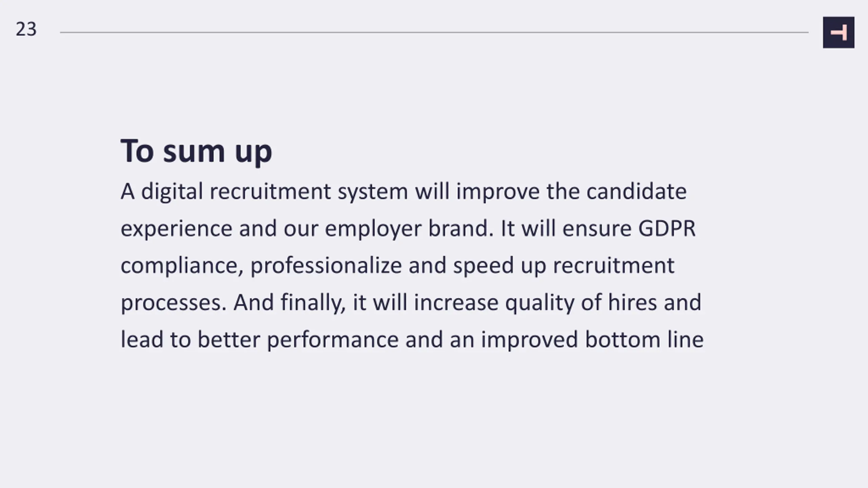Screen dimensions: 868x488
Task: Select the word "GDPR" in the text
Action: (x=667, y=228)
